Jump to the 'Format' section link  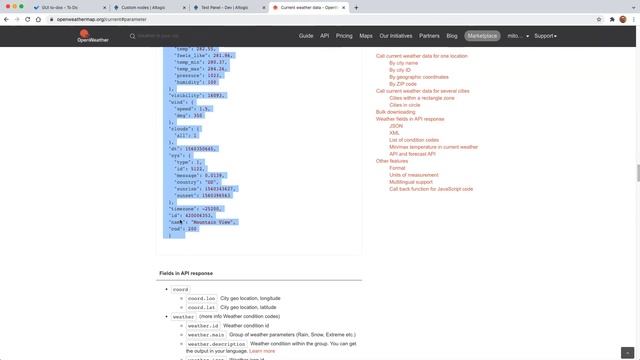click(397, 168)
